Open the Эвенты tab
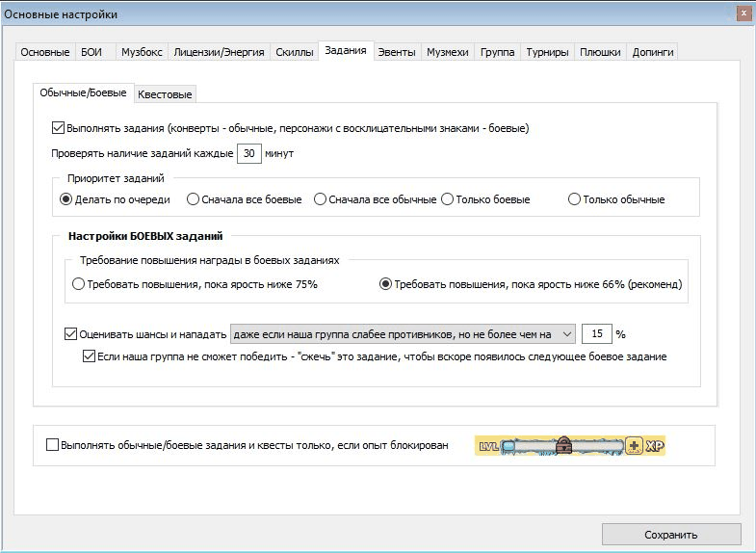Image resolution: width=756 pixels, height=553 pixels. click(397, 52)
